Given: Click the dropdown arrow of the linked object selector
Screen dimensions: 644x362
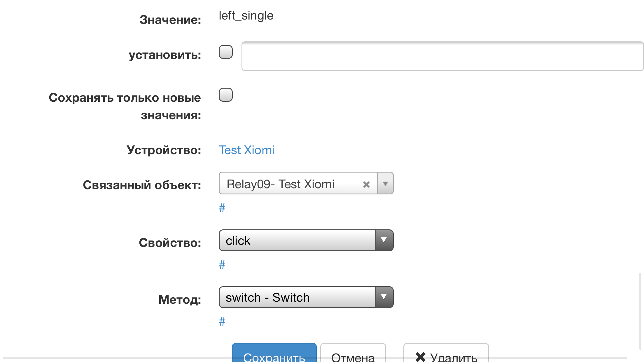Looking at the screenshot, I should point(386,184).
